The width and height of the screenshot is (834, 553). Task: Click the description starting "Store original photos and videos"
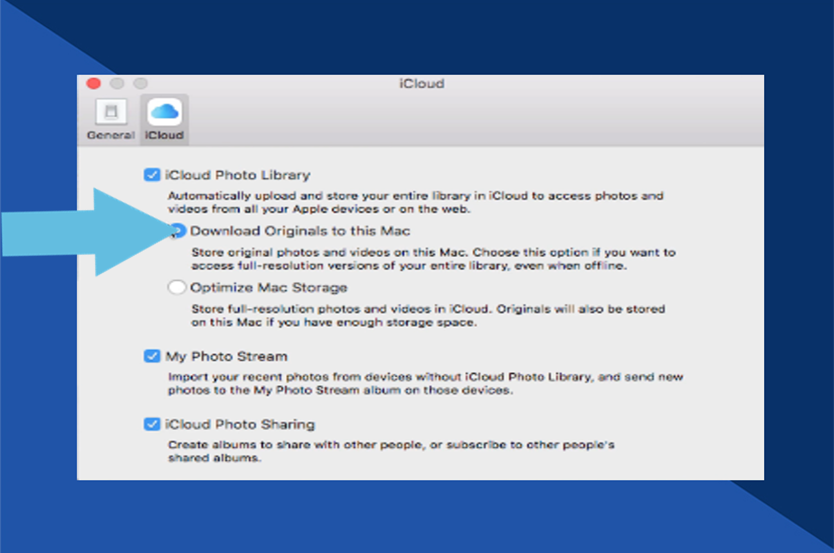click(433, 258)
